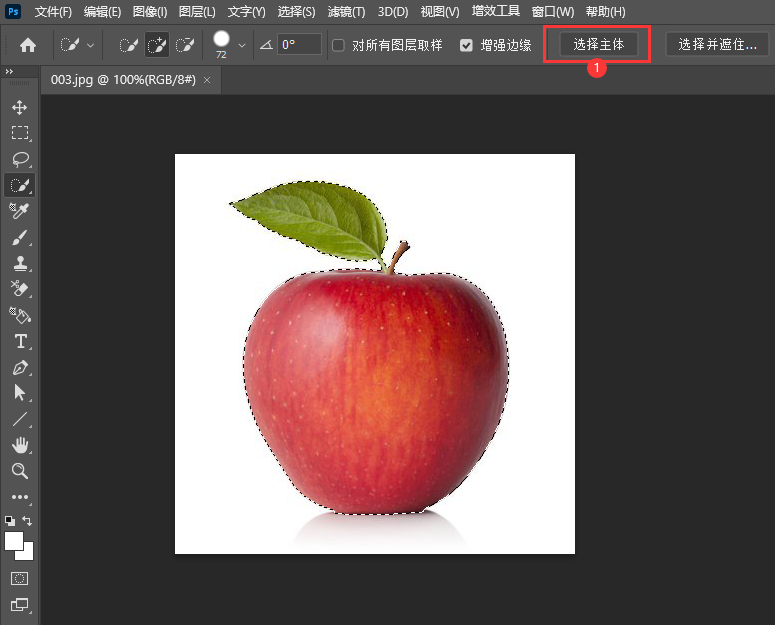Click the brush preview circle
775x625 pixels.
[221, 39]
